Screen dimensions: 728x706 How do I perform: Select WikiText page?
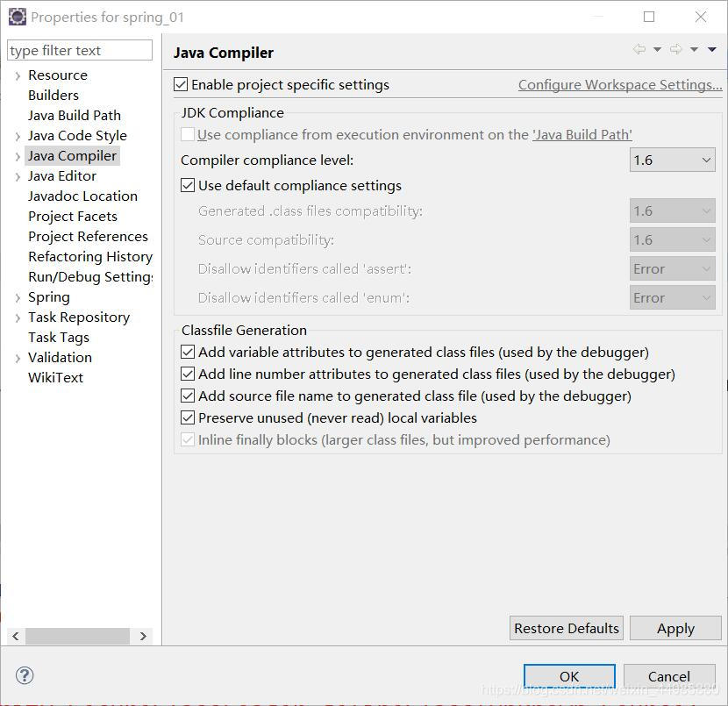point(56,377)
